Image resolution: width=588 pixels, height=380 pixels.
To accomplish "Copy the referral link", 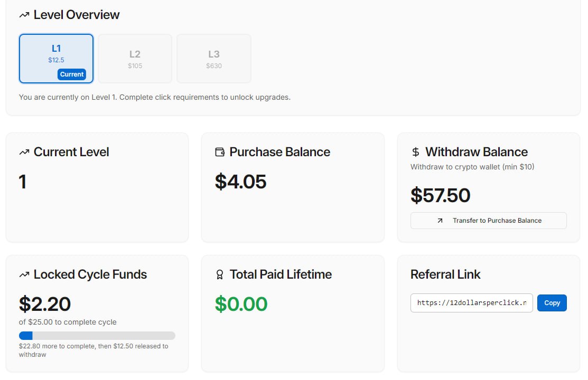I will [x=552, y=303].
